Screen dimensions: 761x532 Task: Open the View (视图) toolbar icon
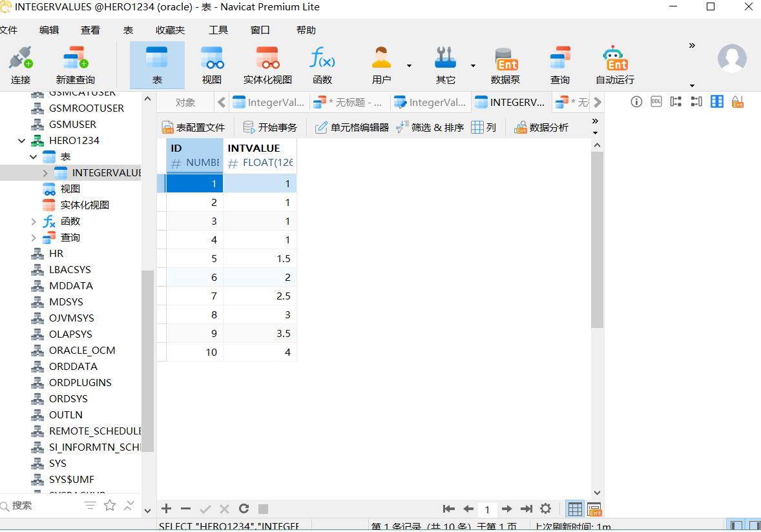(212, 65)
